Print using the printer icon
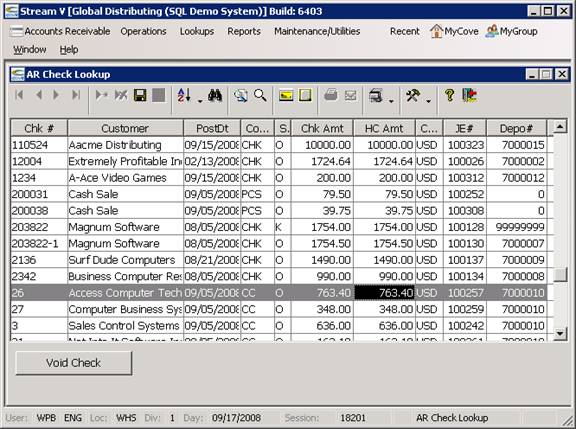Screen dimensions: 576x429 point(331,95)
